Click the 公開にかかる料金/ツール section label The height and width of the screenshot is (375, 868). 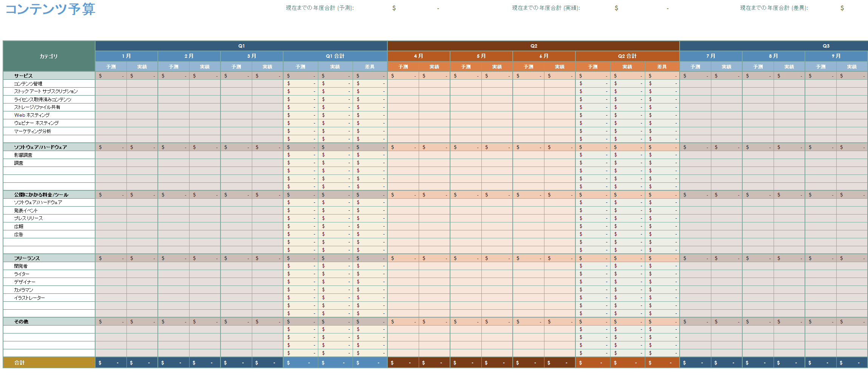[41, 195]
